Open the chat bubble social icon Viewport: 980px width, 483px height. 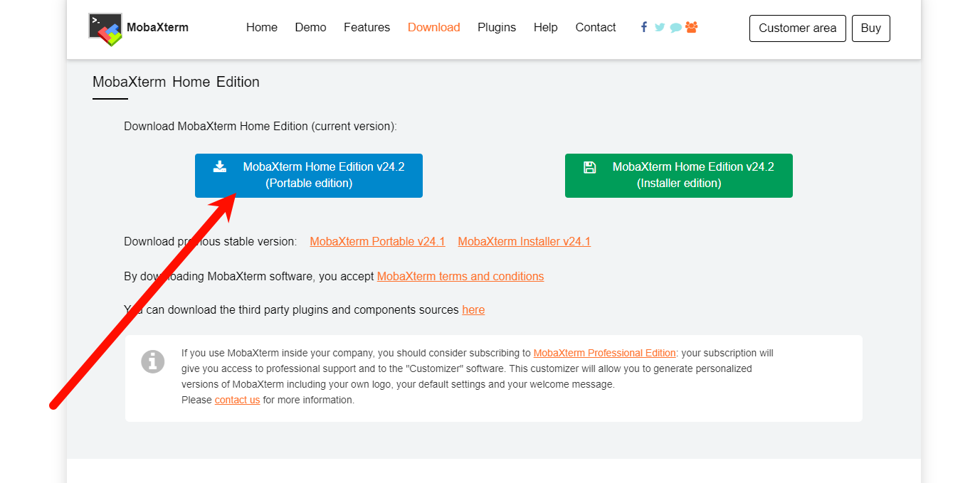tap(675, 28)
